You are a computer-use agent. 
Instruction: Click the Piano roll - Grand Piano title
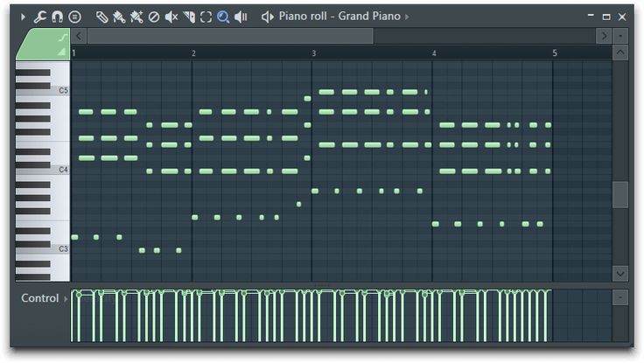click(339, 17)
